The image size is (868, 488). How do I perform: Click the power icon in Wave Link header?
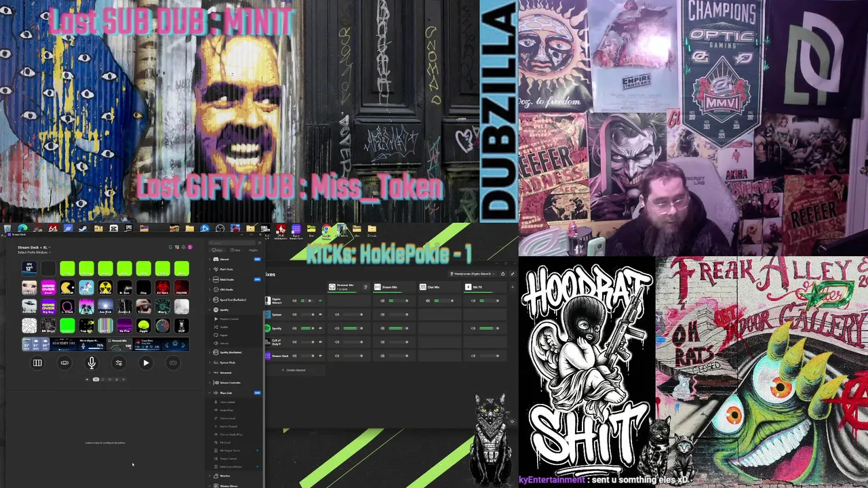[502, 274]
